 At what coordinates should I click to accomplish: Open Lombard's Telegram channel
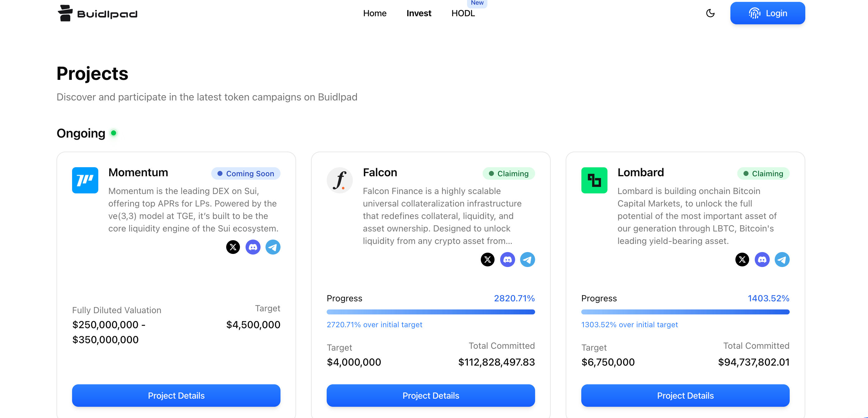point(783,259)
